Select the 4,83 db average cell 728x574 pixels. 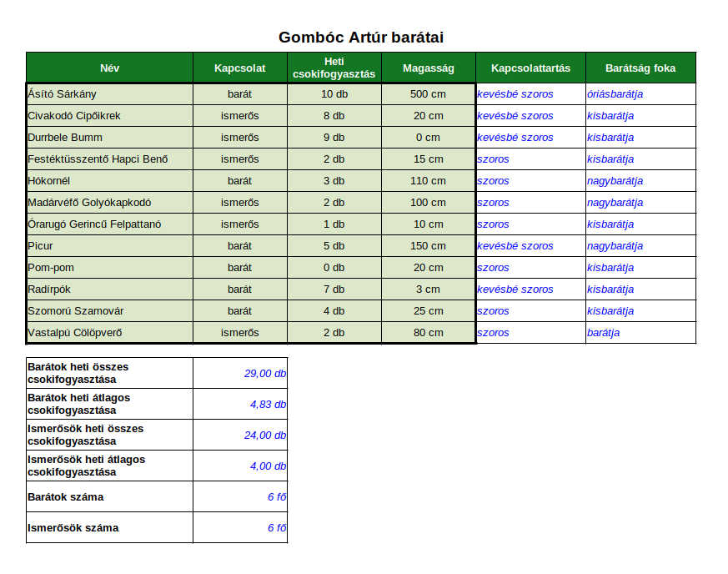point(240,404)
